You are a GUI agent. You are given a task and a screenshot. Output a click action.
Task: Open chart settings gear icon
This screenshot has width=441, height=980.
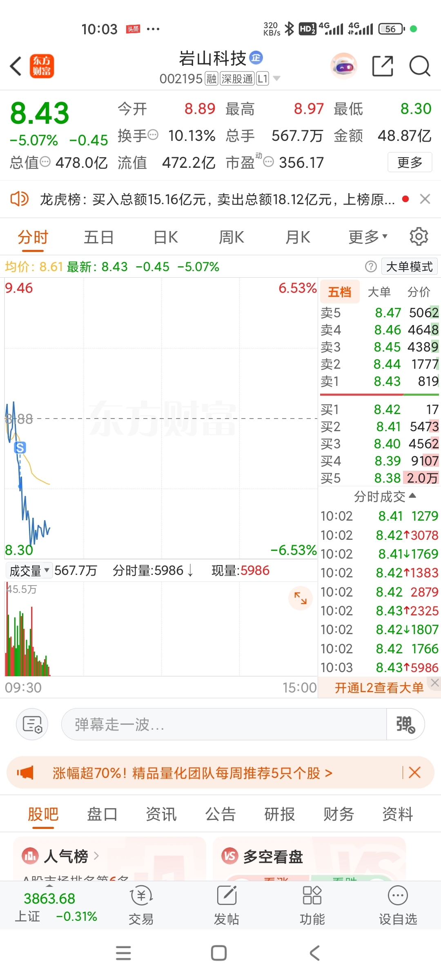click(x=419, y=236)
